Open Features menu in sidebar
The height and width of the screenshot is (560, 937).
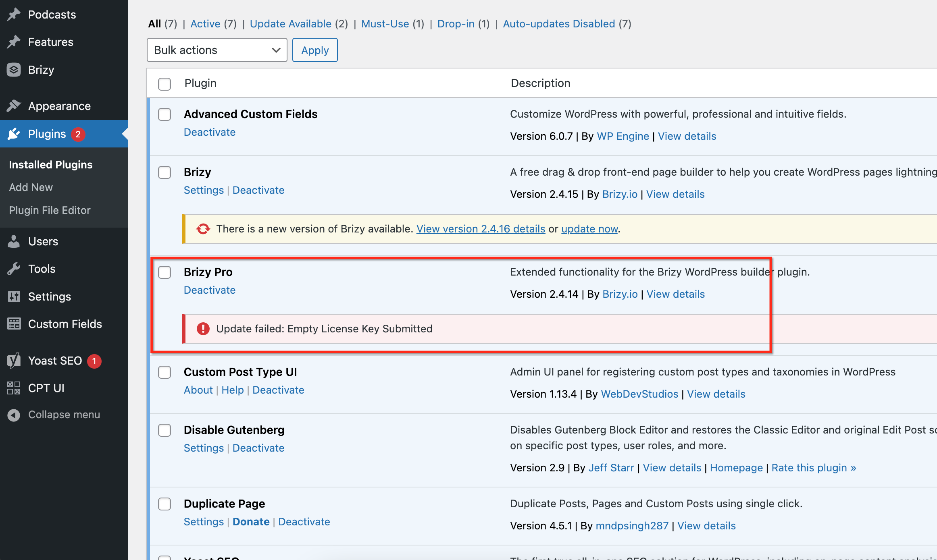pyautogui.click(x=51, y=42)
